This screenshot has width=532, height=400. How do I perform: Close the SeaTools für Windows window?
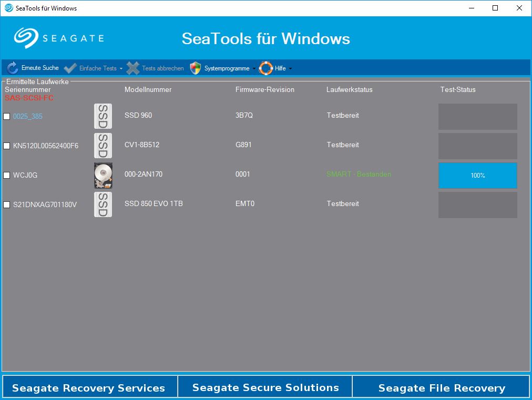(519, 8)
